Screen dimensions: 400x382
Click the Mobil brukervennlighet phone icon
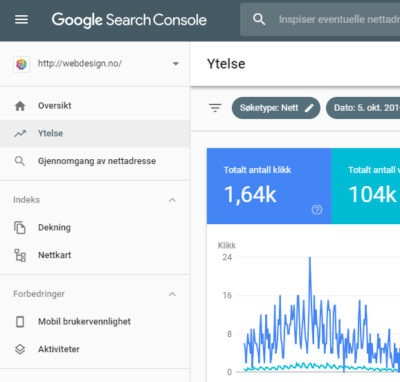coord(20,322)
